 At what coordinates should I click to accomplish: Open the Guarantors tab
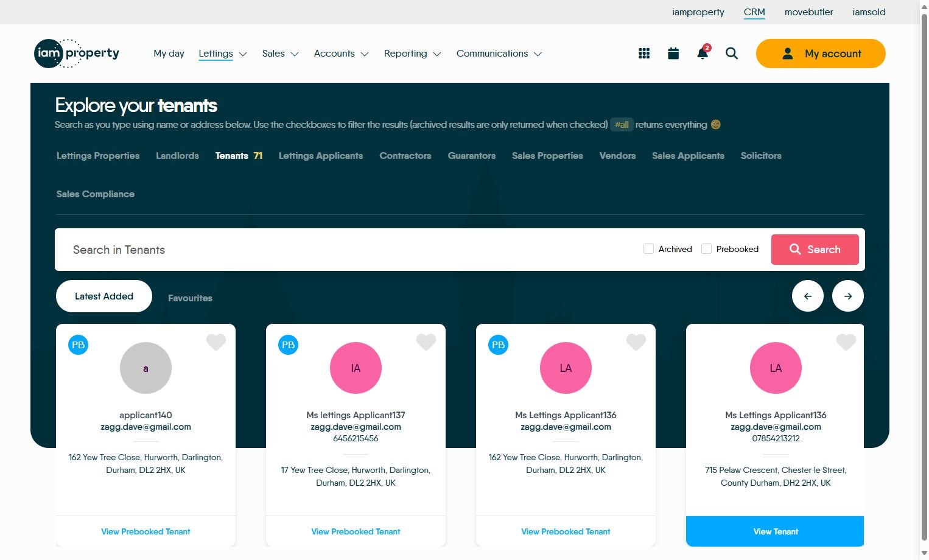pos(472,156)
